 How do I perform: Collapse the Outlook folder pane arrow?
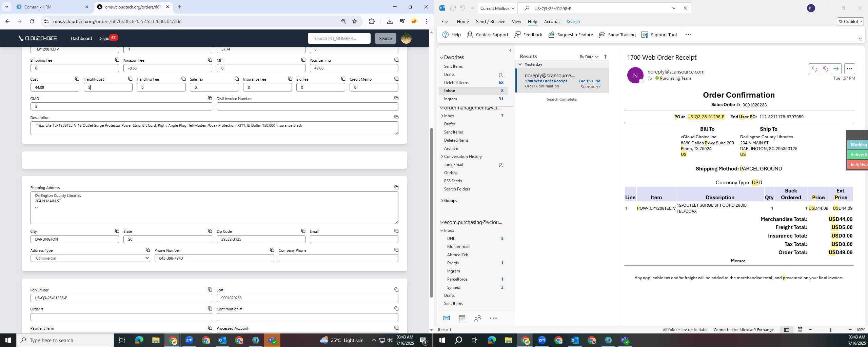(510, 50)
